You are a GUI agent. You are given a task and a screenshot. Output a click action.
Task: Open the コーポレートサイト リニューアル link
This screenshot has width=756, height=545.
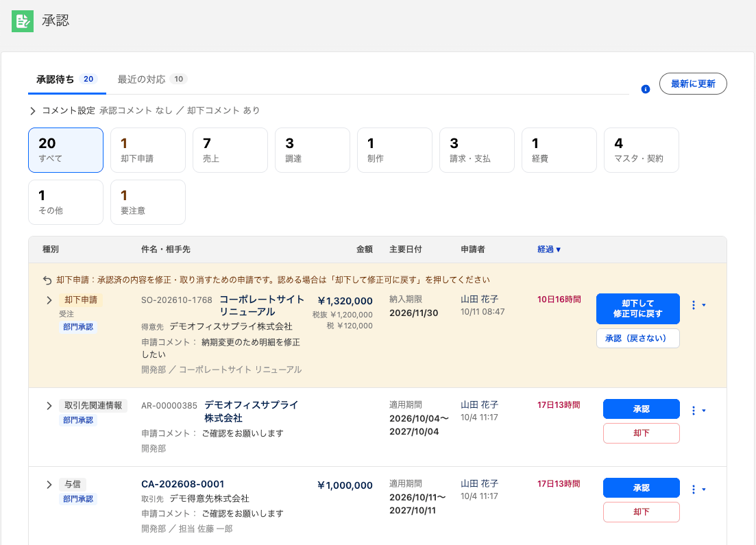(262, 305)
